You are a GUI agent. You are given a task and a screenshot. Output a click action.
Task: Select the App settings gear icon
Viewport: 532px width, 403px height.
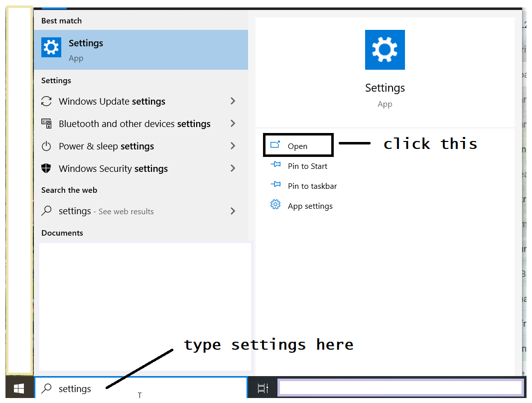(x=275, y=205)
